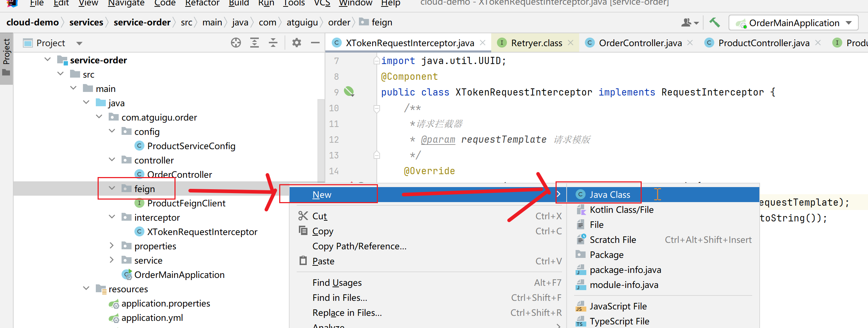The width and height of the screenshot is (868, 328).
Task: Click the Collapse All icon in Project toolbar
Action: click(x=273, y=43)
